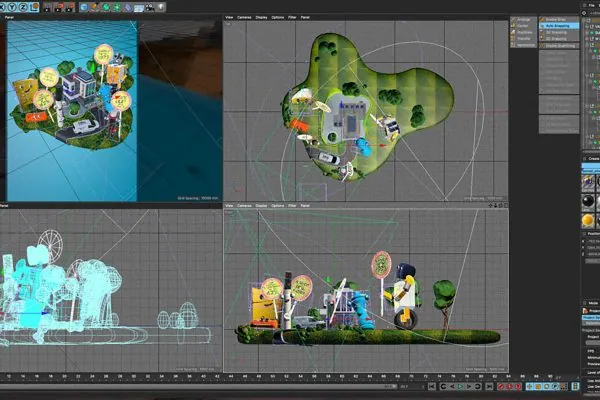
Task: Toggle Point Level Animation icon
Action: pyautogui.click(x=564, y=387)
